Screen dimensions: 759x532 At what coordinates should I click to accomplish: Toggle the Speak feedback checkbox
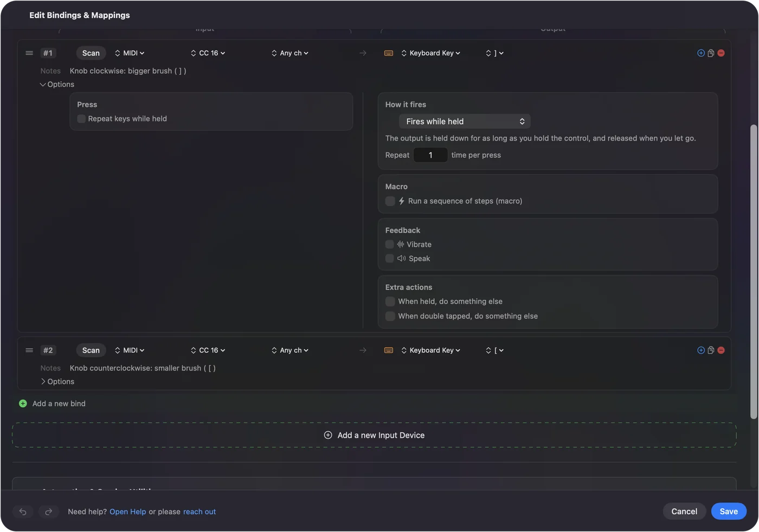389,259
